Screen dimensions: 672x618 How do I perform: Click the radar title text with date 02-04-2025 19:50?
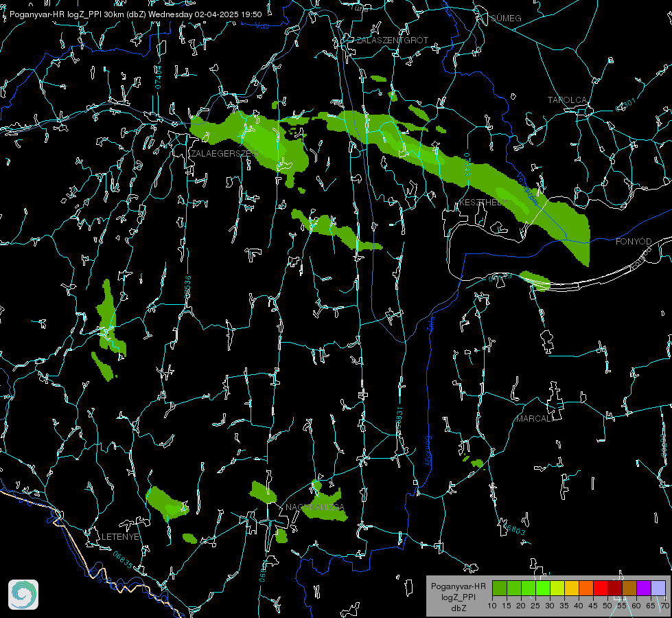(x=135, y=14)
